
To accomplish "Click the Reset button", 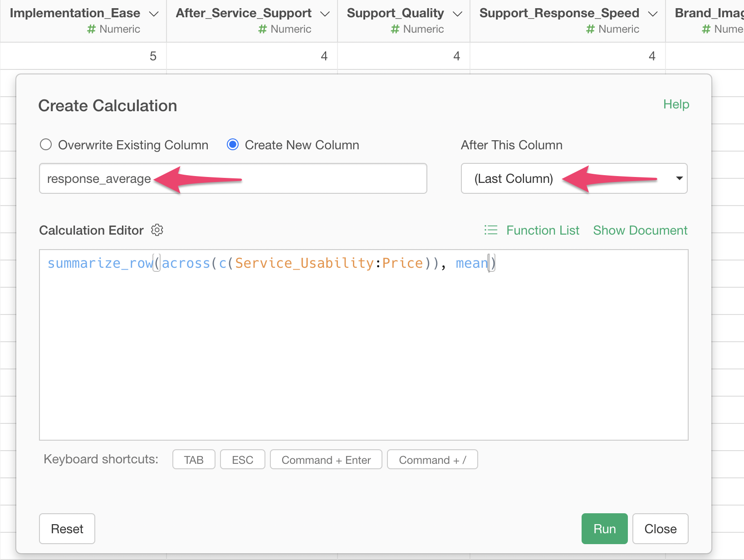I will [67, 529].
